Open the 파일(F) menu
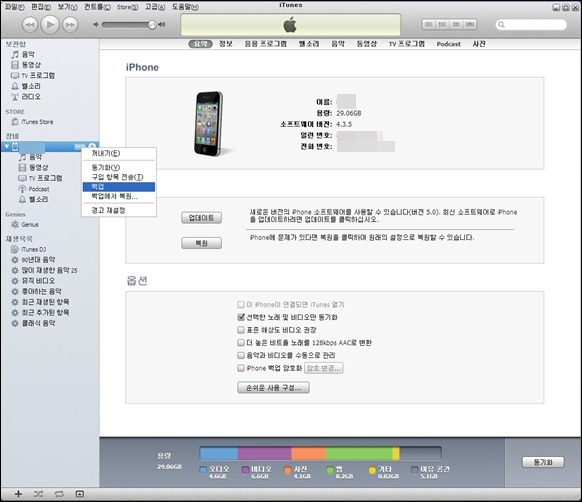The height and width of the screenshot is (502, 582). 15,7
